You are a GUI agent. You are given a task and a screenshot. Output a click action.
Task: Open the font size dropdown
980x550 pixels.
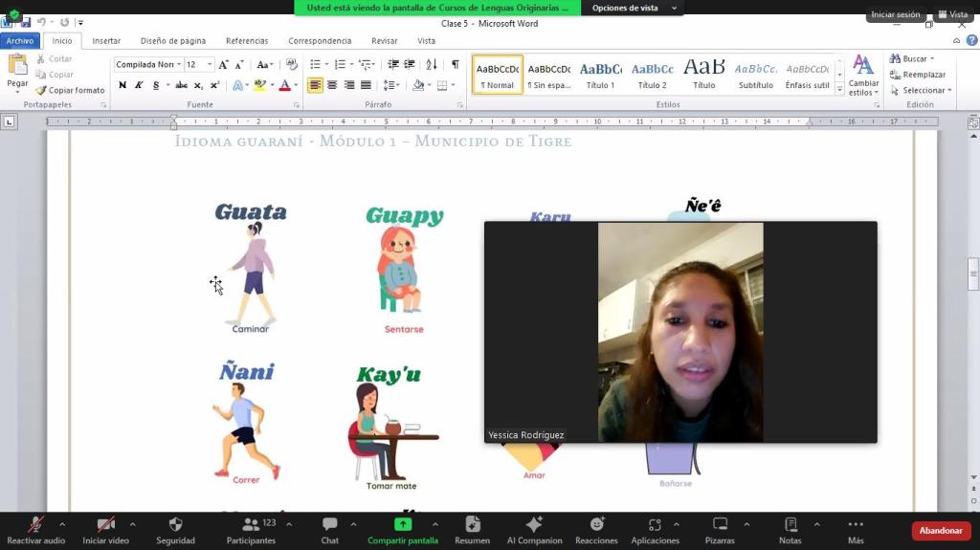coord(210,65)
